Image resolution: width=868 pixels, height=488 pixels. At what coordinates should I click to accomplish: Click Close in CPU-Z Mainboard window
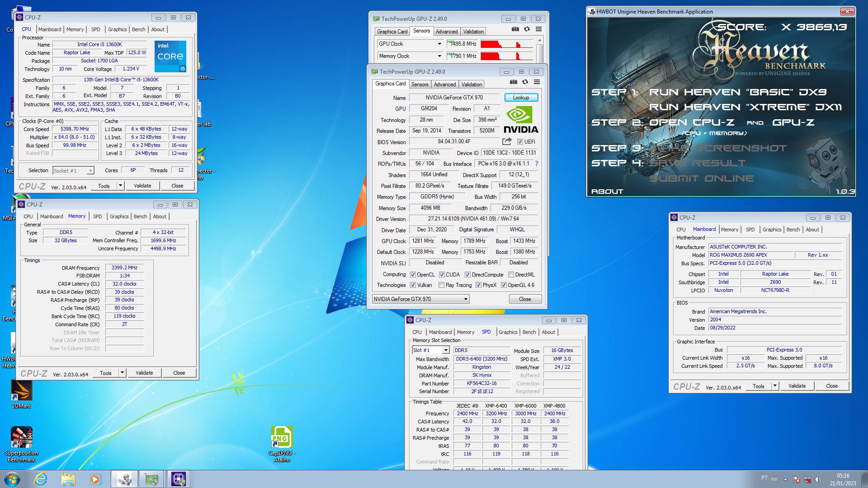832,386
